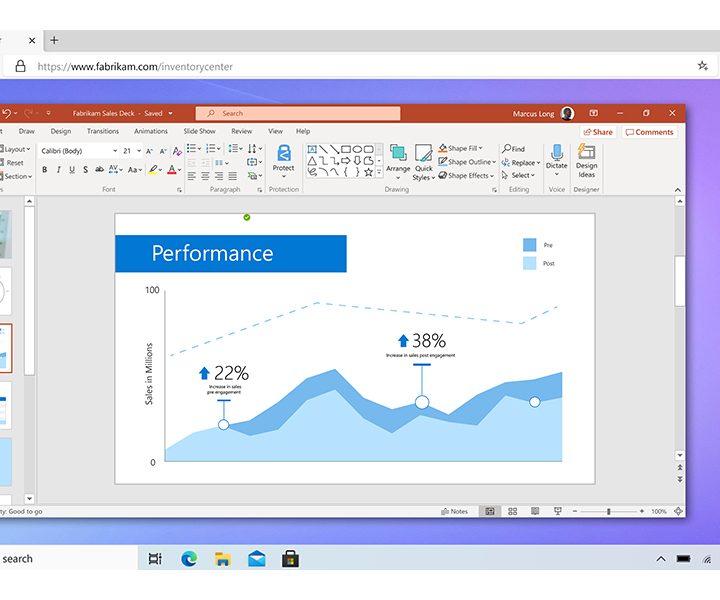
Task: Open the Arrange menu
Action: click(x=398, y=162)
